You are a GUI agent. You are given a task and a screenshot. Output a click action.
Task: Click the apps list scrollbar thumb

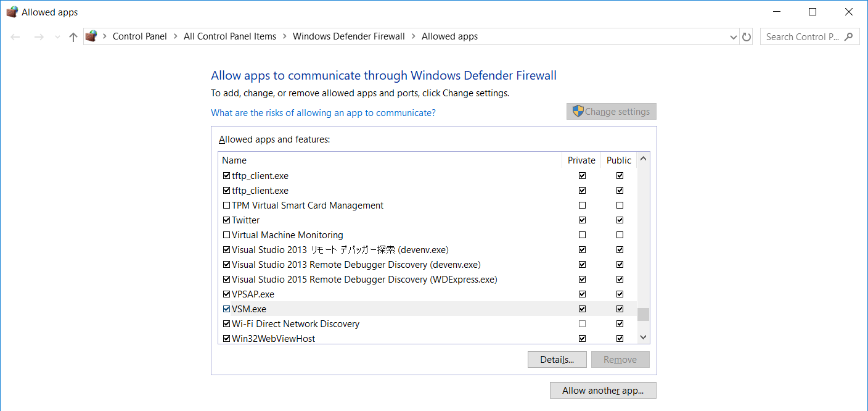644,315
